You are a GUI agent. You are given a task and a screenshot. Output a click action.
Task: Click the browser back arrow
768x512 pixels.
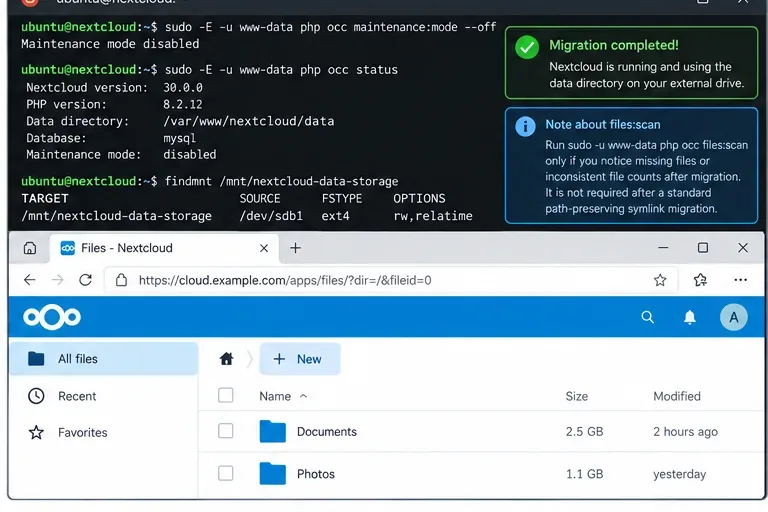pos(29,280)
